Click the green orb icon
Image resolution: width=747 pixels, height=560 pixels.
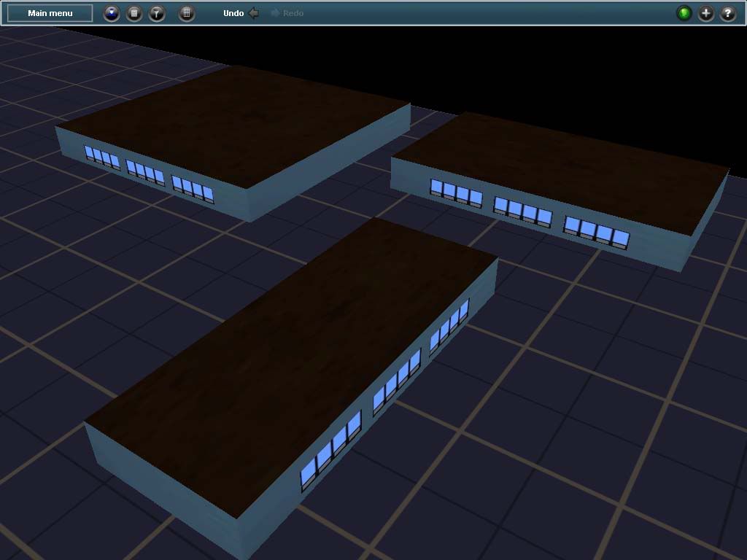[x=684, y=13]
